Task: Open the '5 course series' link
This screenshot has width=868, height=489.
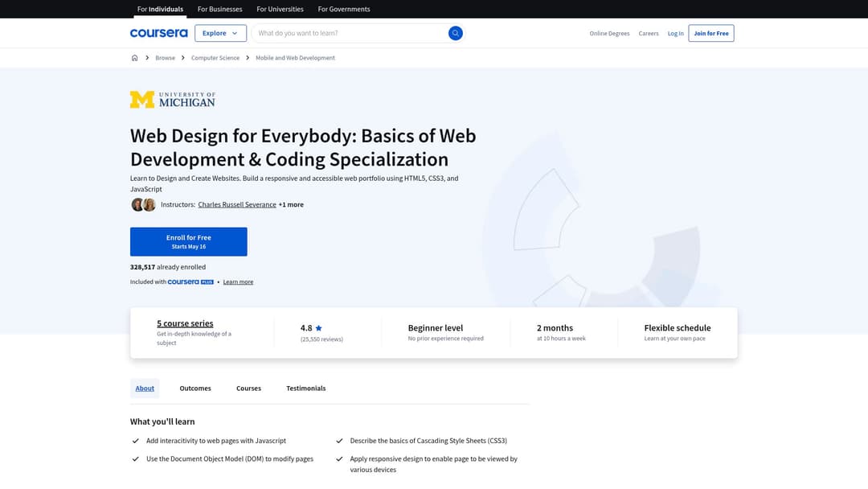Action: pyautogui.click(x=185, y=323)
